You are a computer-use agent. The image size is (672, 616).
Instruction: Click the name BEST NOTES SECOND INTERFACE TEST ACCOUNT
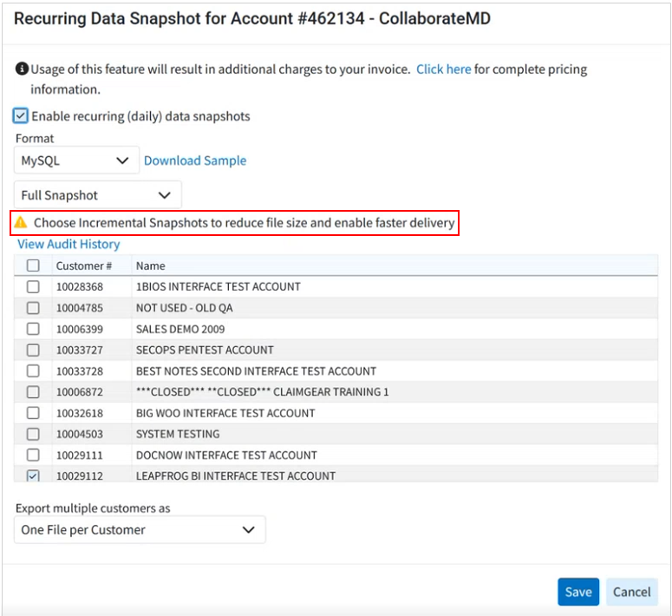[x=256, y=371]
